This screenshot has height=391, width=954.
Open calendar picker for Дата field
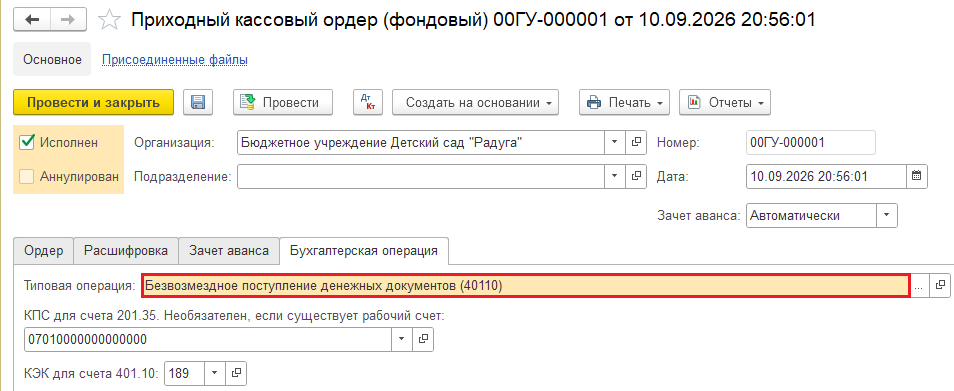pos(917,176)
